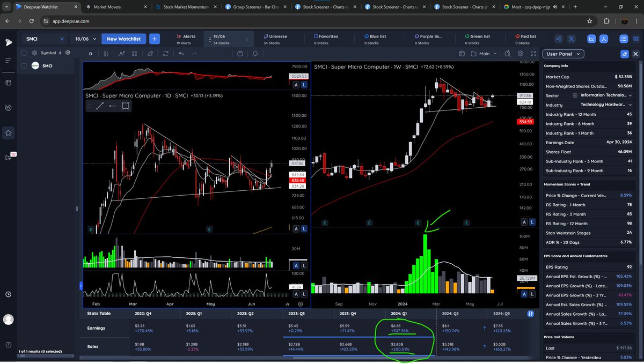Open the clock history icon in left sidebar
This screenshot has width=644, height=364.
[9, 294]
